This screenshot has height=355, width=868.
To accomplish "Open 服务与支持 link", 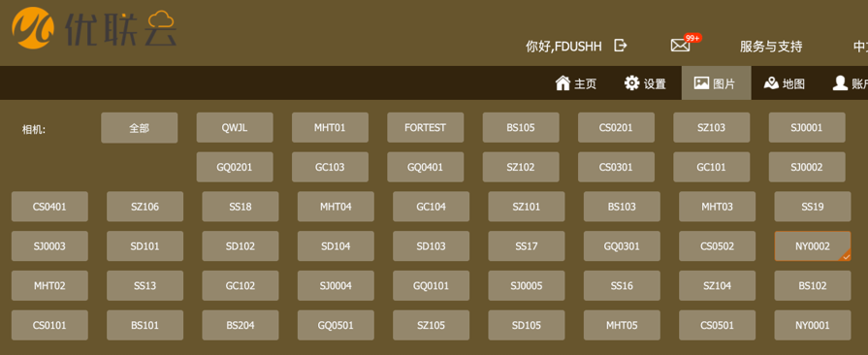I will pos(771,47).
